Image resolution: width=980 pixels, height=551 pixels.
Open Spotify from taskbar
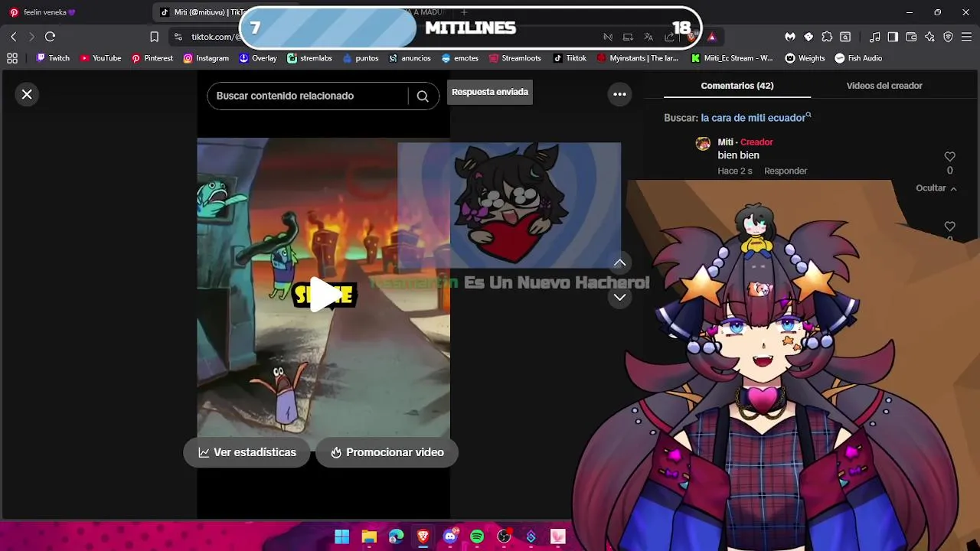pos(477,536)
